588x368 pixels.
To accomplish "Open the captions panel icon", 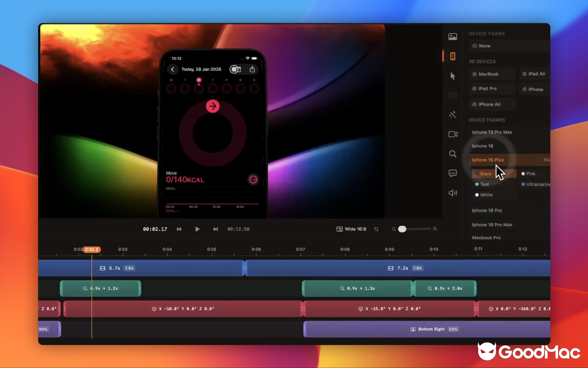I will click(452, 173).
